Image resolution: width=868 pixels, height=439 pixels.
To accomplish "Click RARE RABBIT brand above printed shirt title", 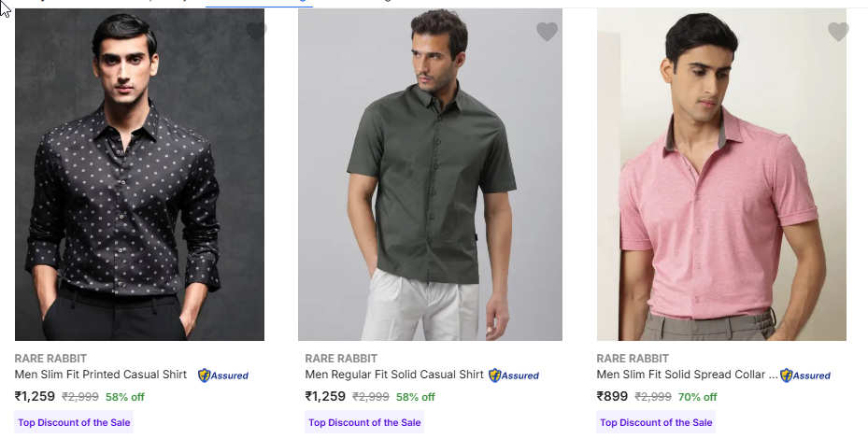I will [x=50, y=358].
